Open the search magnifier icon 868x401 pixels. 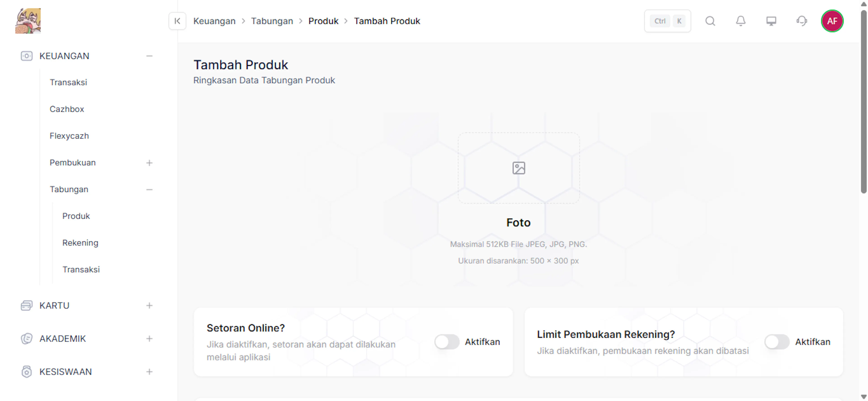(x=710, y=21)
